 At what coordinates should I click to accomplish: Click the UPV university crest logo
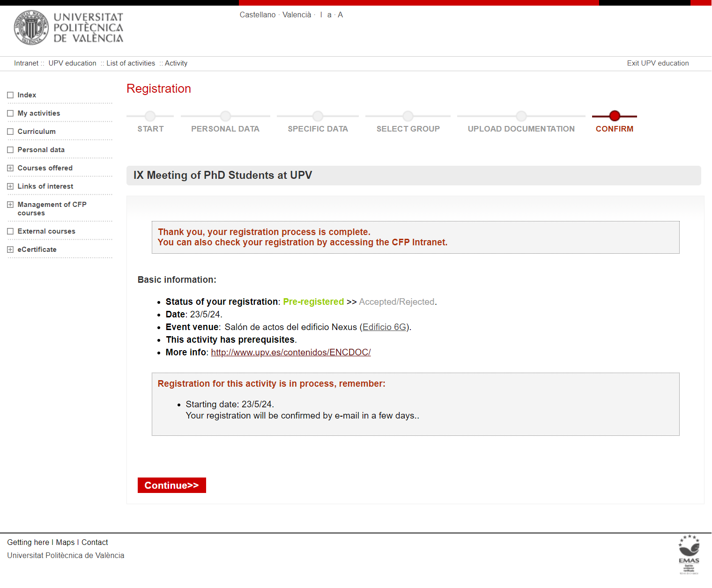coord(31,28)
